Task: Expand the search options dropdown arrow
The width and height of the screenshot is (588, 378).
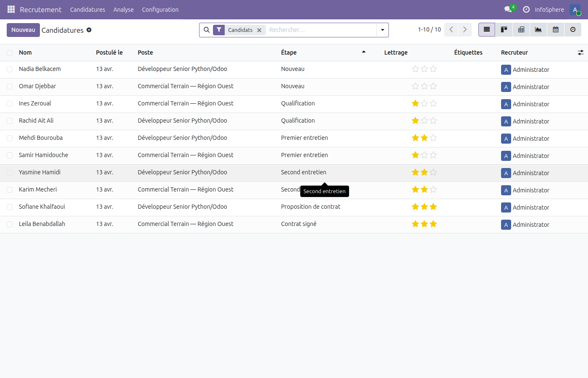Action: (x=382, y=30)
